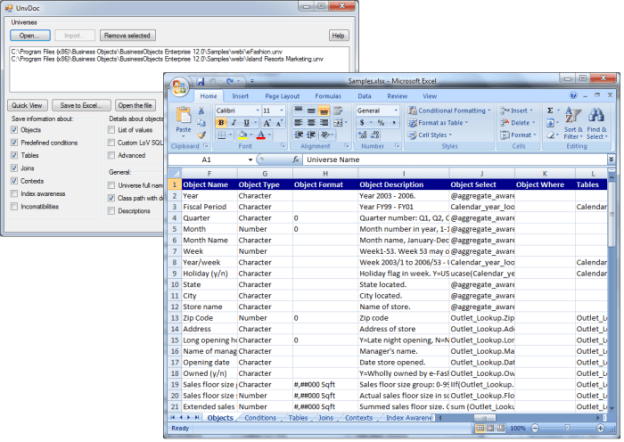Click the Save to Excel button
Screen dimensions: 624x442
[80, 105]
